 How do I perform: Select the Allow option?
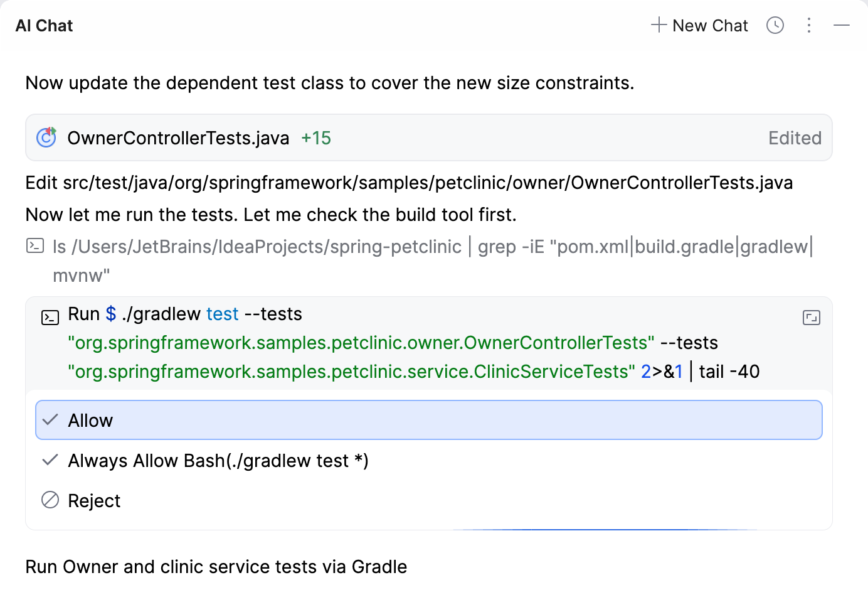(x=429, y=420)
